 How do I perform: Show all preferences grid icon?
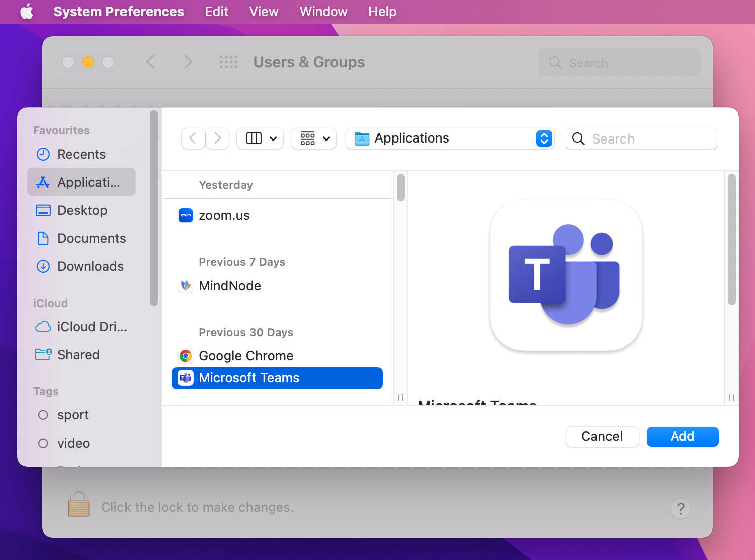pyautogui.click(x=229, y=62)
